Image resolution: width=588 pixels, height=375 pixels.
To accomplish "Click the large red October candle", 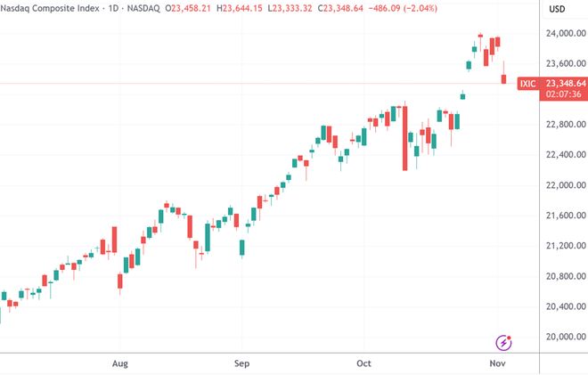I will [404, 138].
